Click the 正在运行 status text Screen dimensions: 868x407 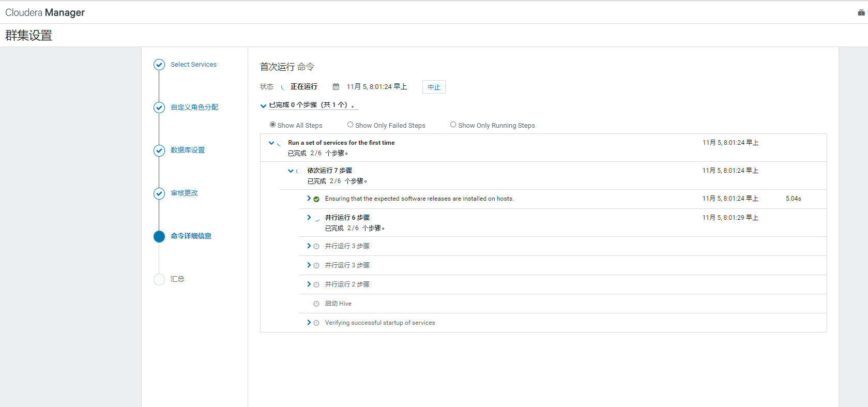coord(304,87)
